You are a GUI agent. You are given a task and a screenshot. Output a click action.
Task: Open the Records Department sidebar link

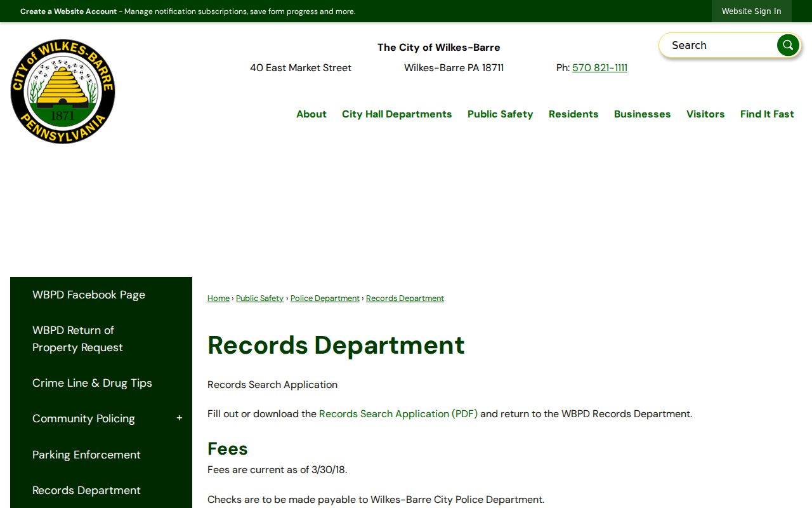click(x=86, y=490)
